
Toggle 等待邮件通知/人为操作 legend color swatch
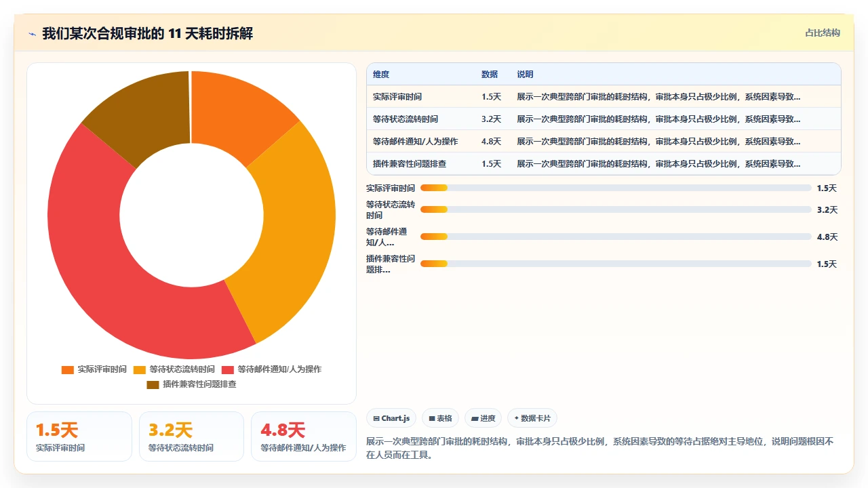pyautogui.click(x=227, y=369)
